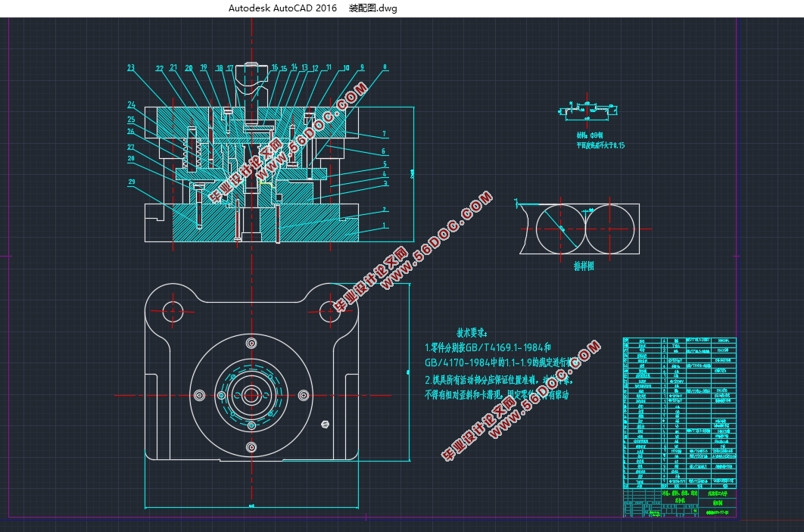
Task: Select part callout number 29
Action: [x=132, y=182]
